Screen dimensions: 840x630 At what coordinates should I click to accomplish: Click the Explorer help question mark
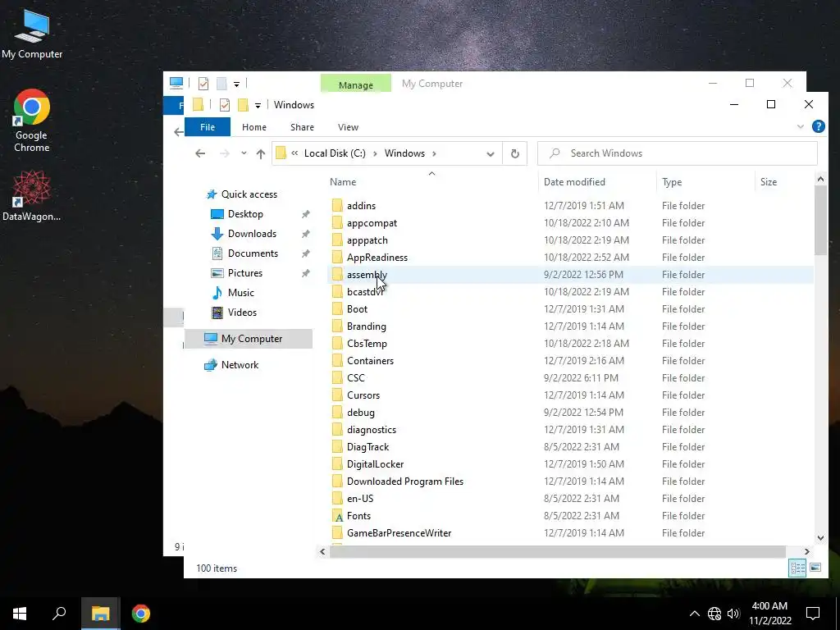coord(818,126)
